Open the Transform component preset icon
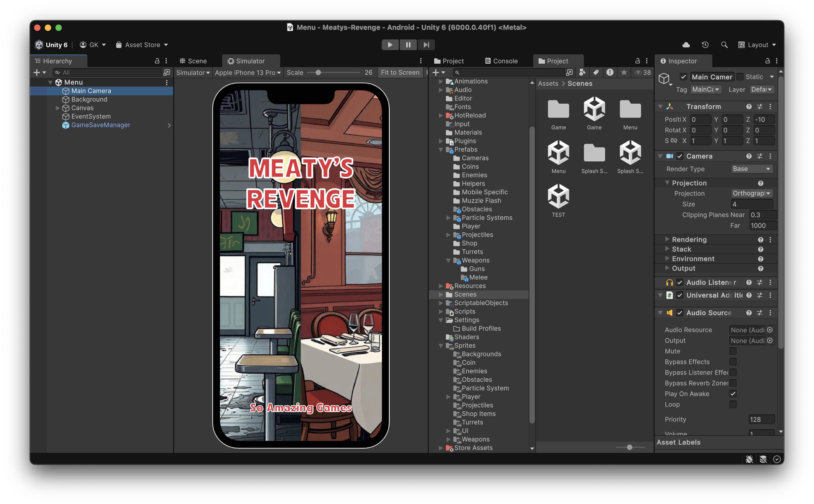Screen dimensions: 814x504 click(x=759, y=107)
